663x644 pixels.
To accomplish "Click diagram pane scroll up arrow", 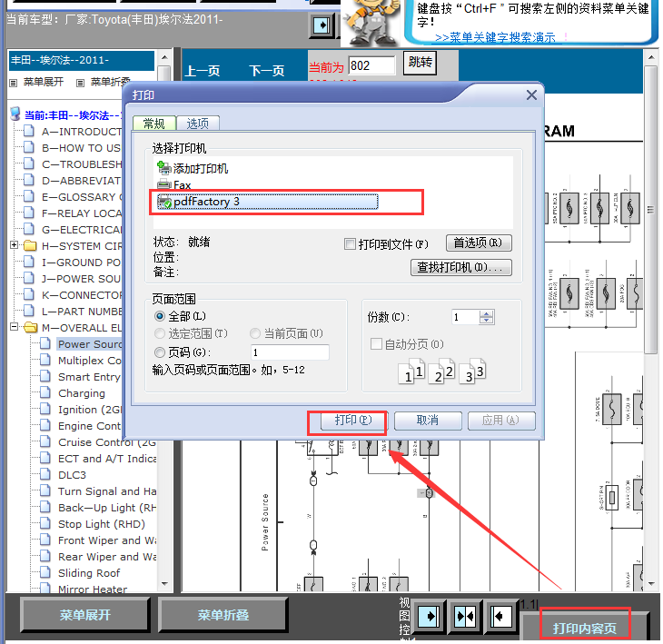I will click(651, 57).
